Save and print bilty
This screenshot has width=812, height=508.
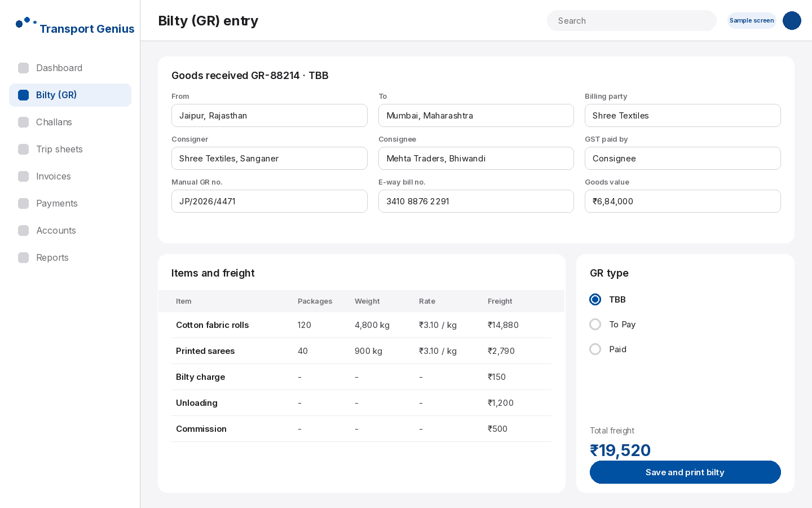click(685, 472)
